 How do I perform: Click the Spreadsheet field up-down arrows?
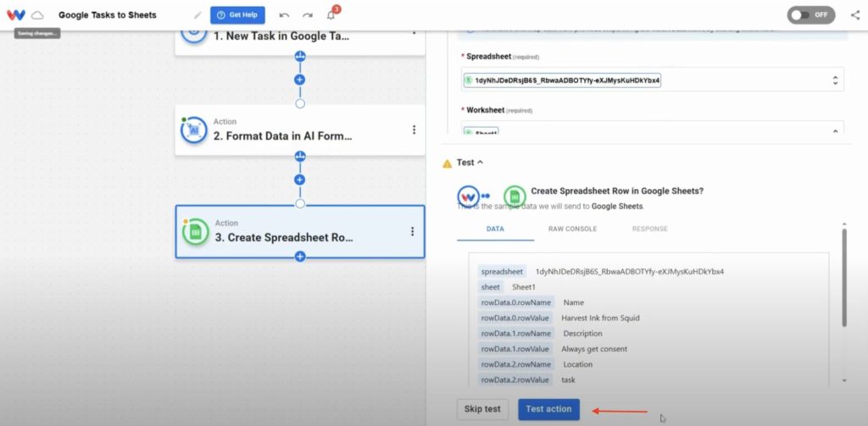[835, 80]
